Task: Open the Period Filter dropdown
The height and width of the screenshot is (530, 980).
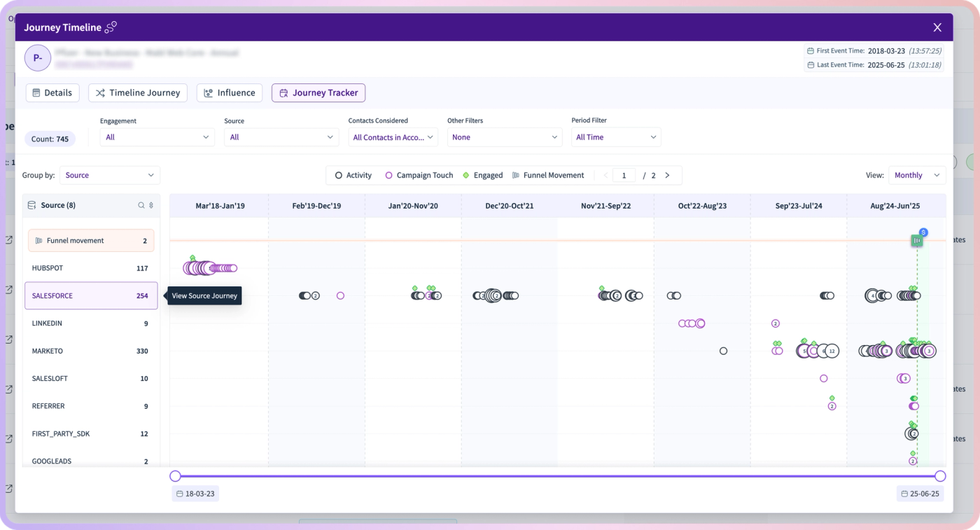Action: click(x=616, y=137)
